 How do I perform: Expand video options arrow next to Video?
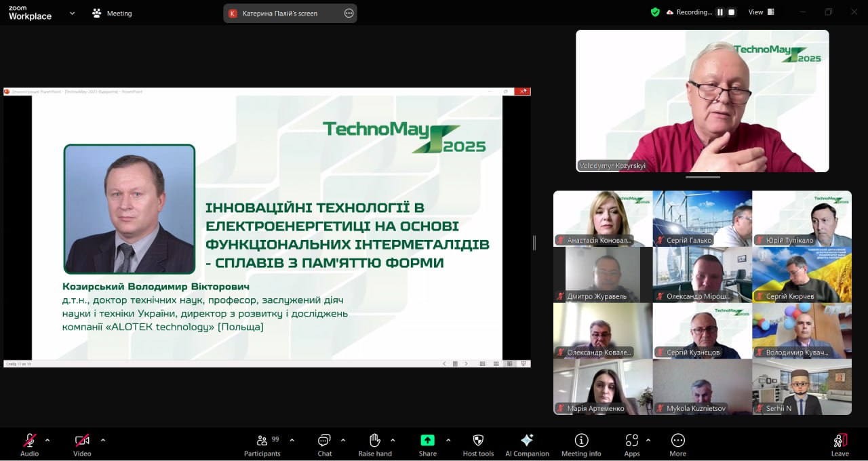pyautogui.click(x=103, y=440)
